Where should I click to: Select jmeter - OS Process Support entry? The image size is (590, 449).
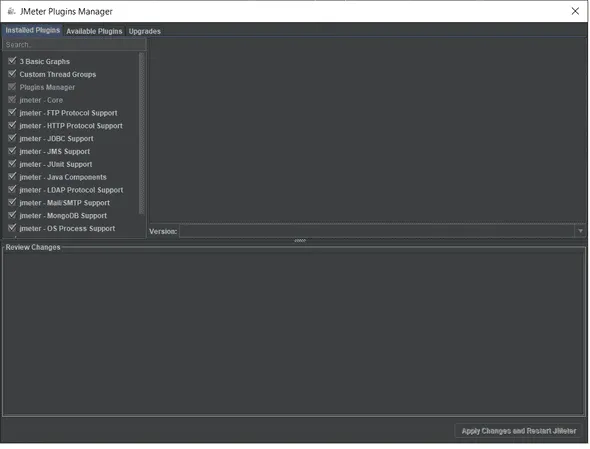pyautogui.click(x=67, y=228)
